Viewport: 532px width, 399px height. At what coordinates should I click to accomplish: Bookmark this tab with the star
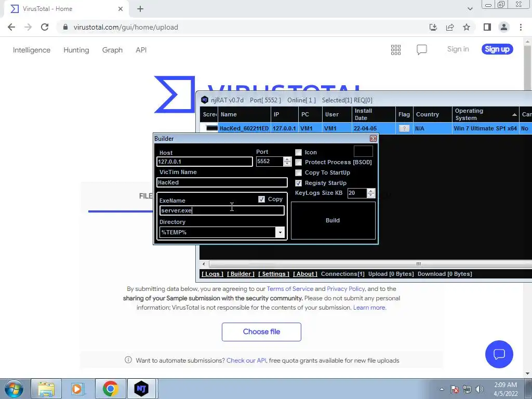tap(467, 27)
